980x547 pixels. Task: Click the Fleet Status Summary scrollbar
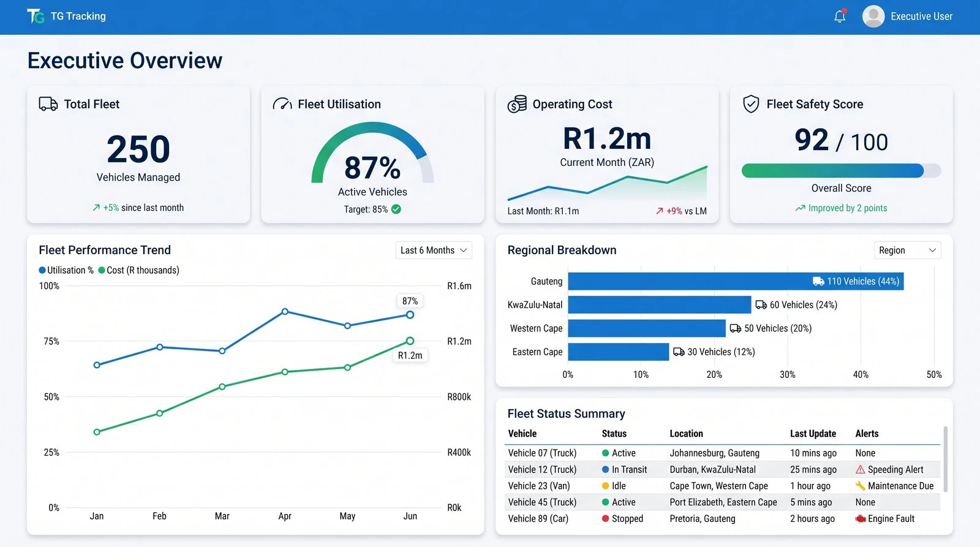tap(946, 459)
